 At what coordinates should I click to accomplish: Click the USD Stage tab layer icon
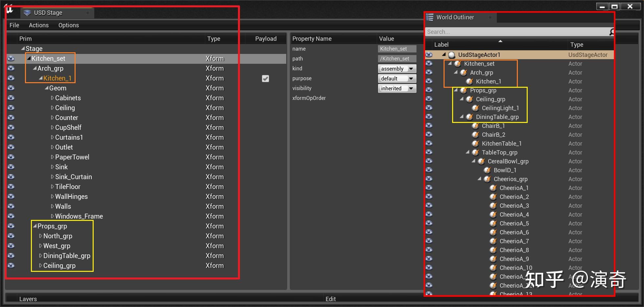pyautogui.click(x=27, y=12)
